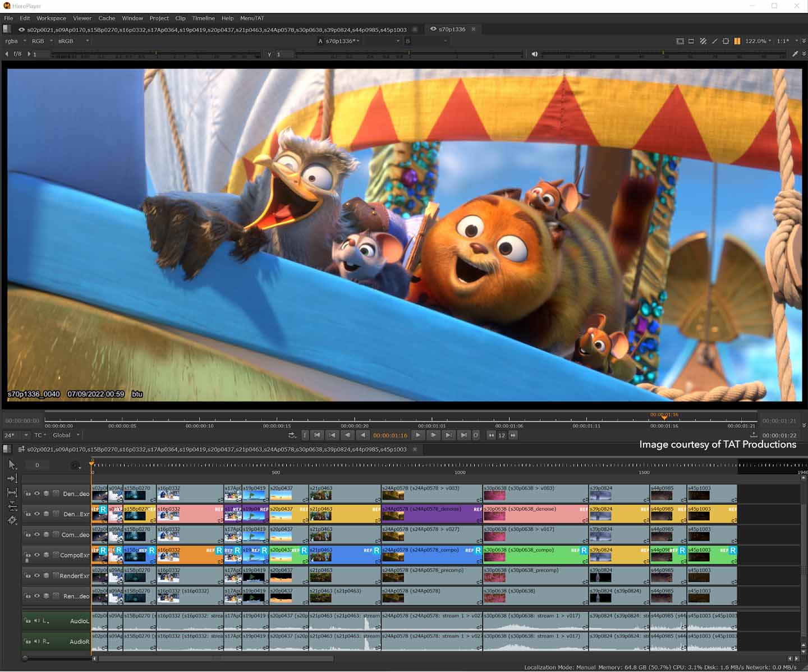This screenshot has height=672, width=808.
Task: Click the eyedropper color sample icon near viewer timeline
Action: coord(795,53)
